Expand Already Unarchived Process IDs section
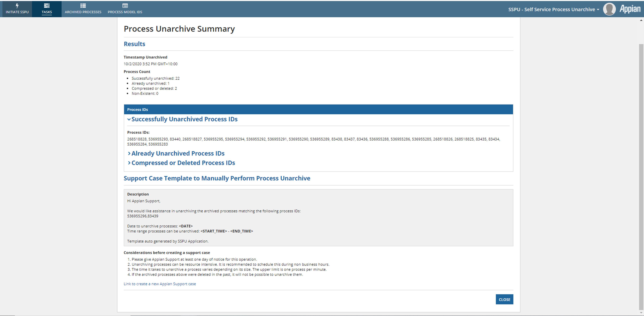644x316 pixels. coord(176,153)
